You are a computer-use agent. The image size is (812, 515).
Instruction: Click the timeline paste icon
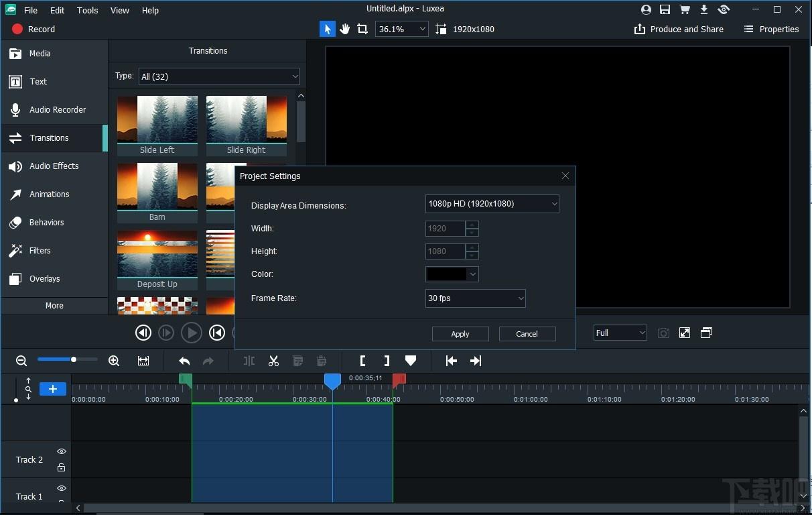pyautogui.click(x=322, y=361)
